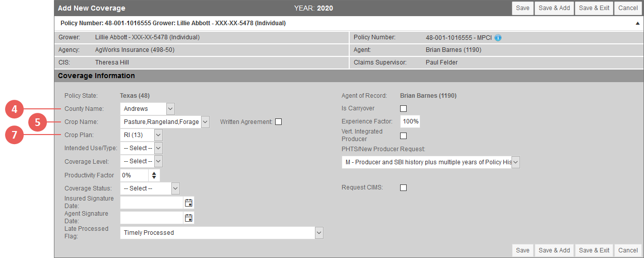Open the Coverage Level dropdown
Viewport: 644px width, 258px height.
coord(141,161)
